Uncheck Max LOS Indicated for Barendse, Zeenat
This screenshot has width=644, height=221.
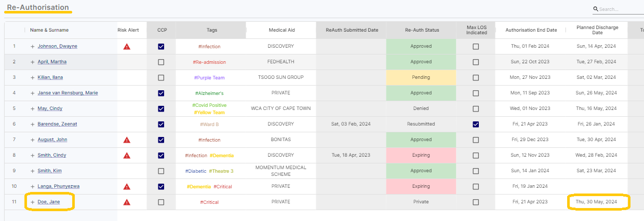[x=476, y=125]
